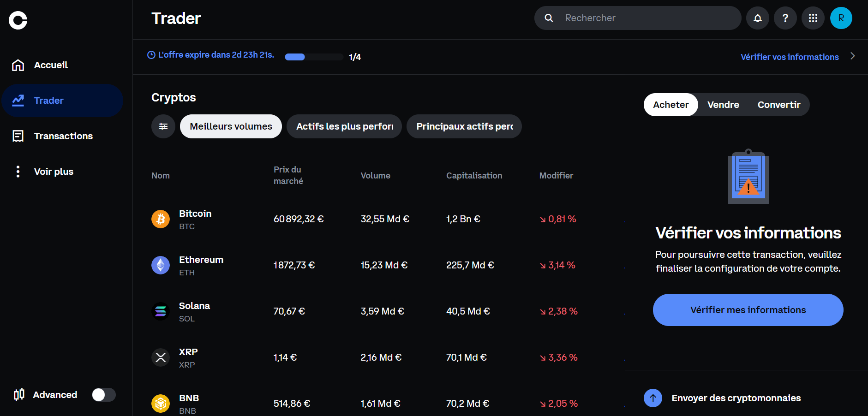Open the filters icon next to Meilleurs volumes
Viewport: 868px width, 416px height.
point(163,126)
